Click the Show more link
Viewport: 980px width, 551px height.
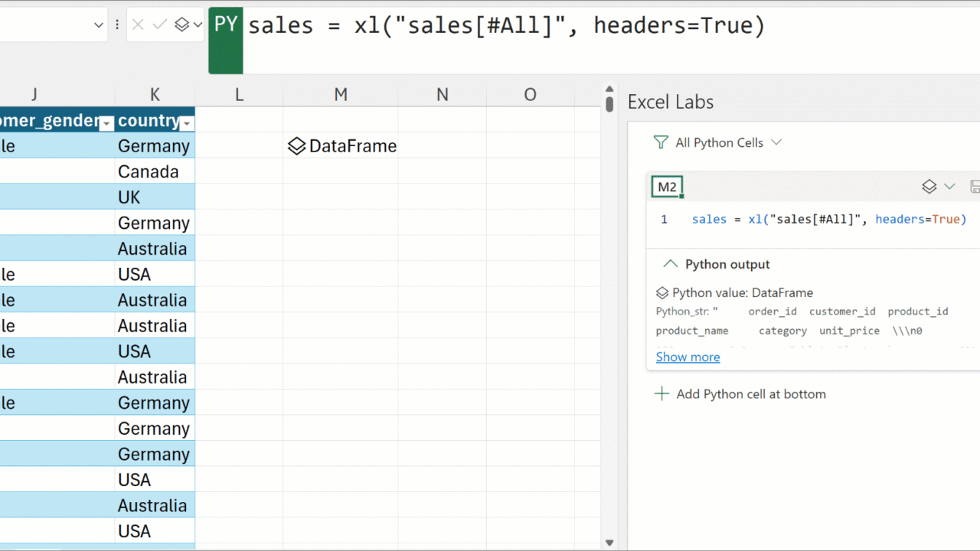[x=688, y=357]
